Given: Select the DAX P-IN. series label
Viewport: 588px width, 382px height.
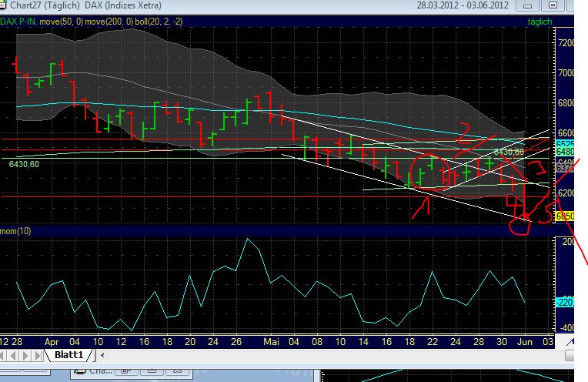Looking at the screenshot, I should pyautogui.click(x=18, y=22).
